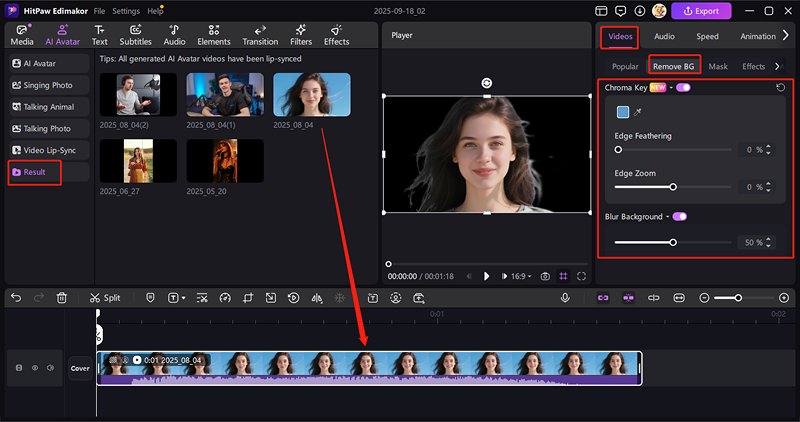Image resolution: width=800 pixels, height=422 pixels.
Task: Select the 2025_08_04(2) video thumbnail
Action: click(x=138, y=94)
